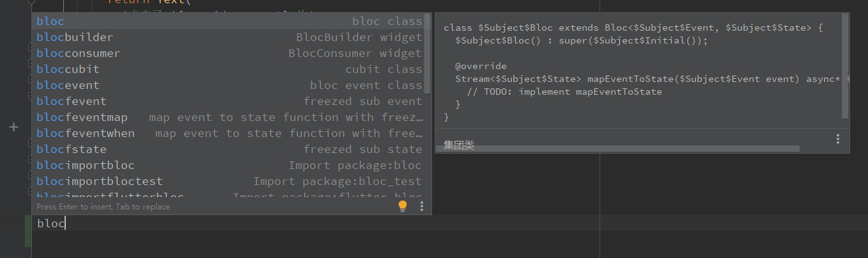This screenshot has width=868, height=258.
Task: Click the plus icon in left gutter
Action: pyautogui.click(x=13, y=127)
